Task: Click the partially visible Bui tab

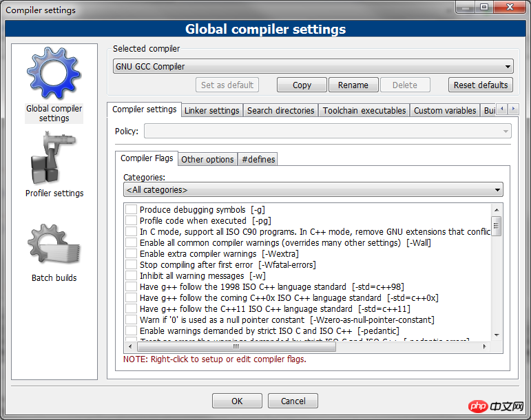Action: point(489,111)
